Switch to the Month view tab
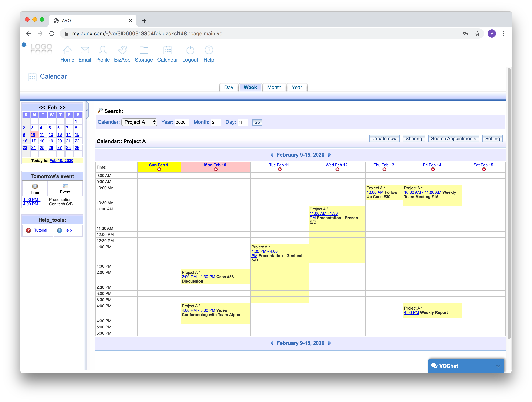 coord(274,87)
